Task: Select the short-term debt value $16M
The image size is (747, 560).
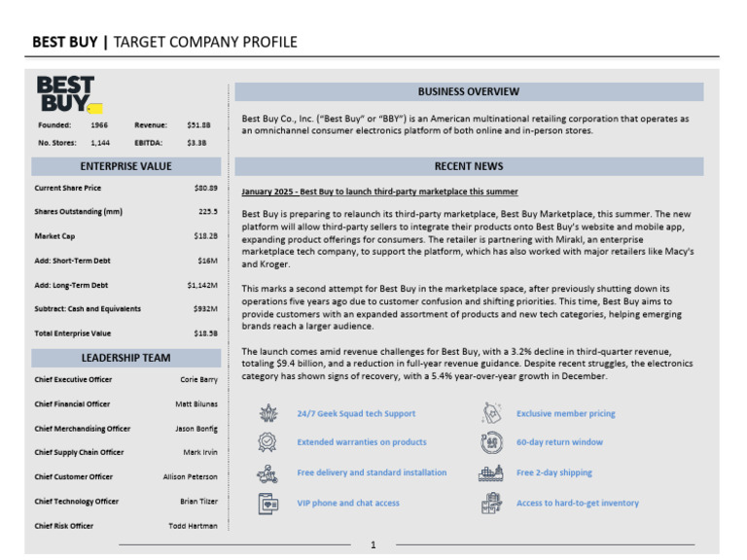Action: [x=208, y=261]
